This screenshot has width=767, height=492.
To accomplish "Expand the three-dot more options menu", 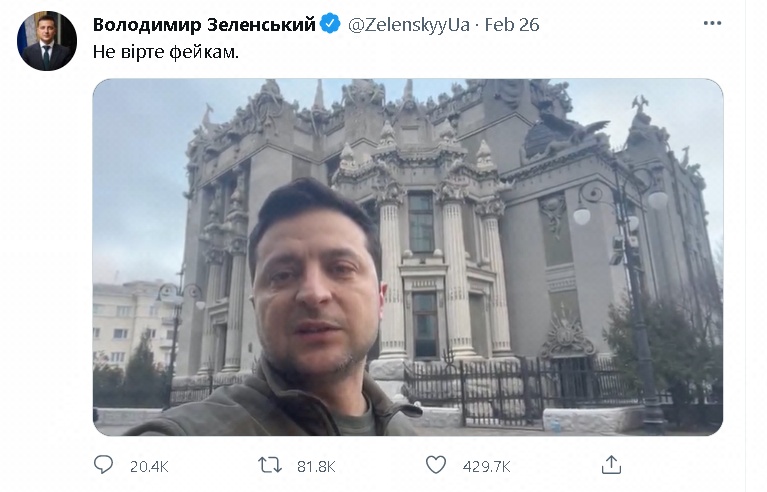I will click(x=712, y=23).
